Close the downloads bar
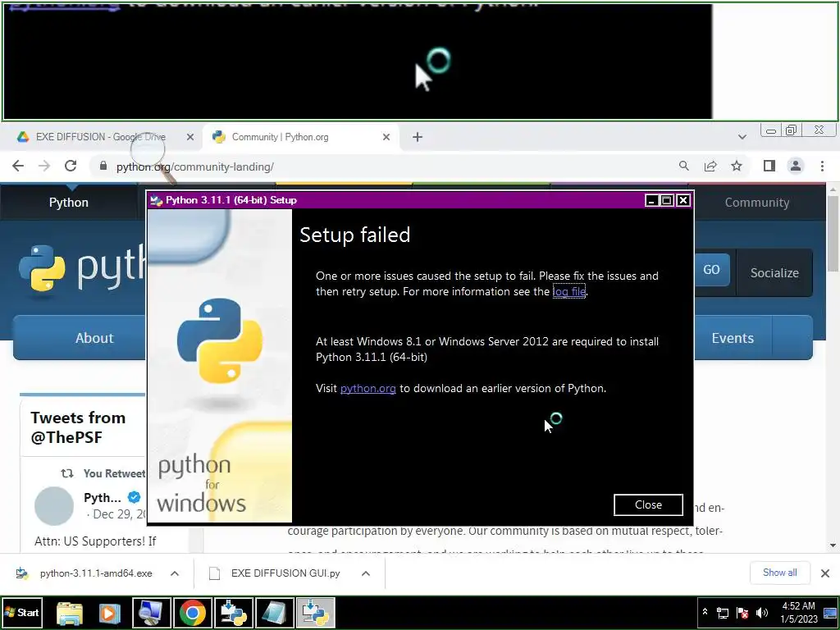Screen dimensions: 840x630 point(825,573)
